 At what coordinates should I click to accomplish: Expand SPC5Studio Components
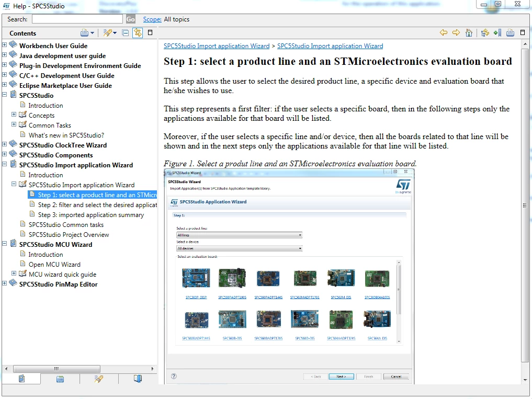[x=4, y=154]
